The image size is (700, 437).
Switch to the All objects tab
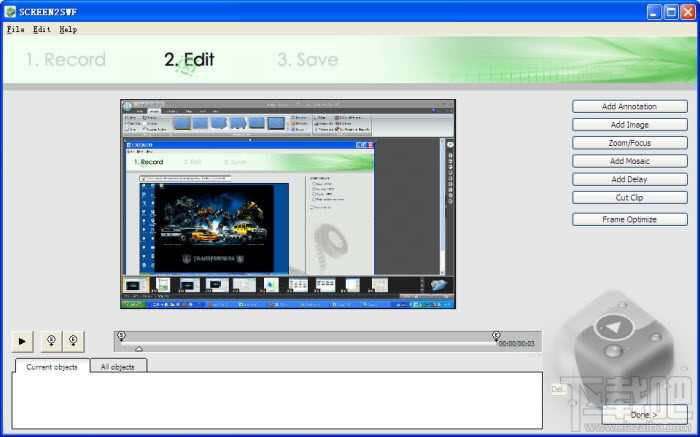(x=118, y=366)
